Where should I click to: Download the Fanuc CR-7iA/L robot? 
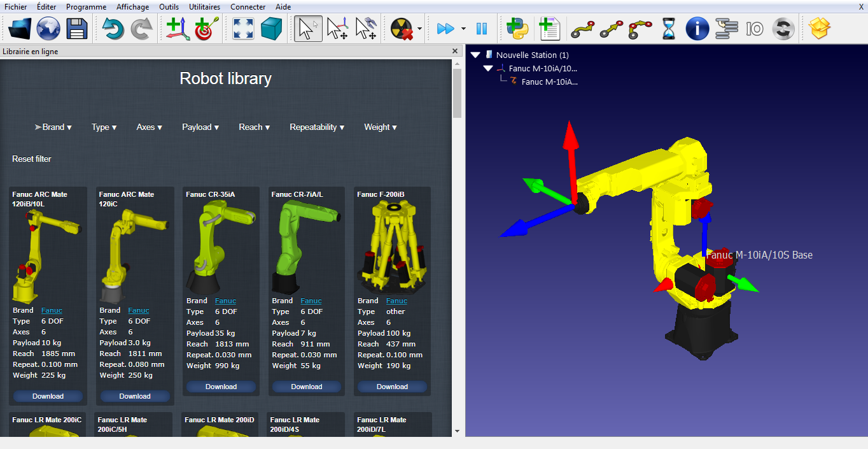[307, 387]
